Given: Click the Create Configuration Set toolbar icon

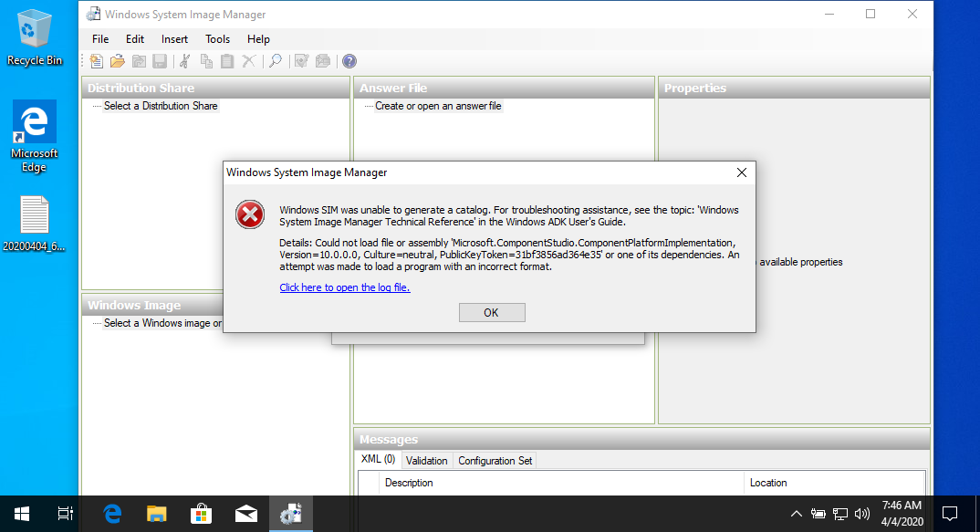Looking at the screenshot, I should [323, 61].
